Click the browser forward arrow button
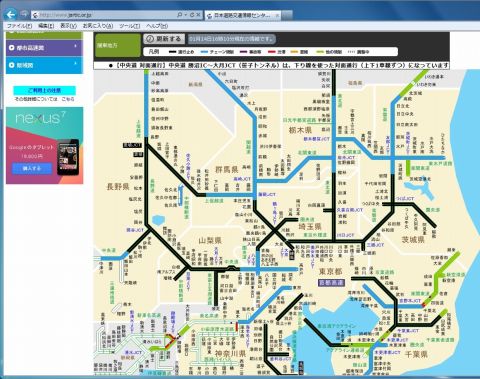 [x=24, y=14]
